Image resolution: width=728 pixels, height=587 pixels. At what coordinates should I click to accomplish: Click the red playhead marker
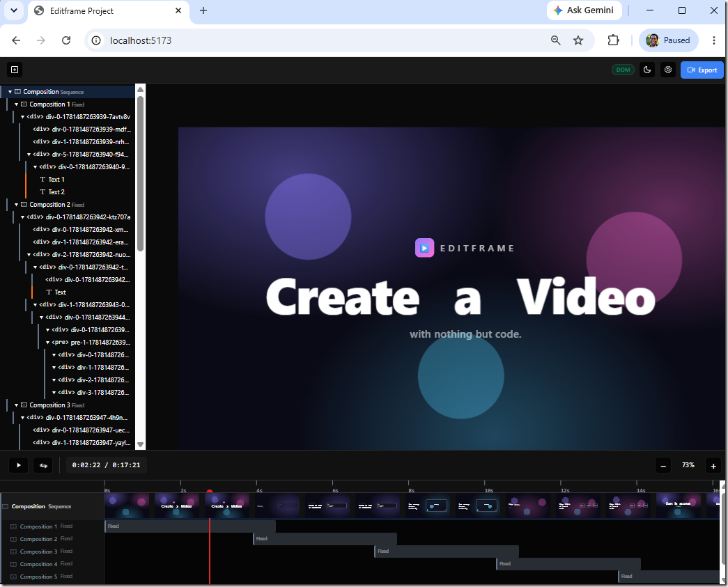tap(210, 491)
